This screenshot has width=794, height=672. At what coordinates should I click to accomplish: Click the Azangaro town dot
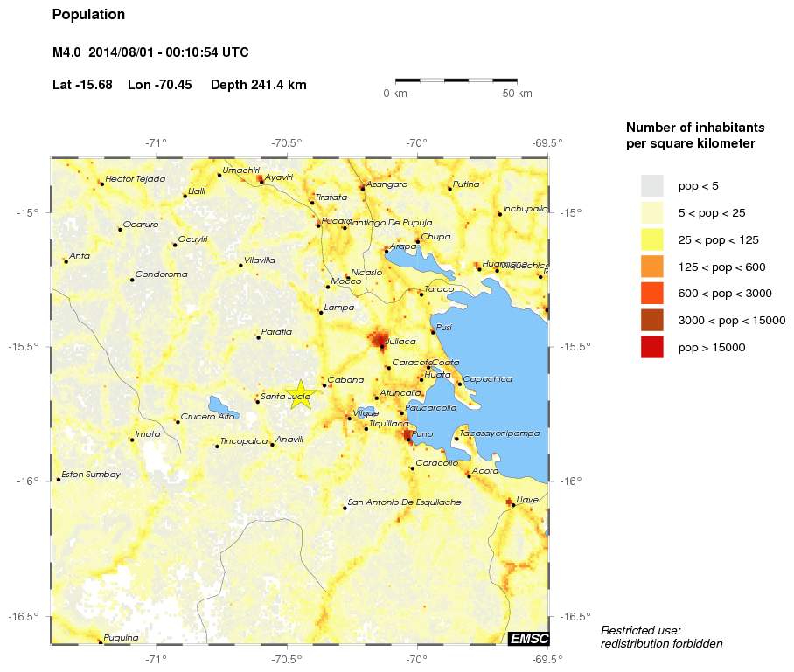pyautogui.click(x=362, y=188)
